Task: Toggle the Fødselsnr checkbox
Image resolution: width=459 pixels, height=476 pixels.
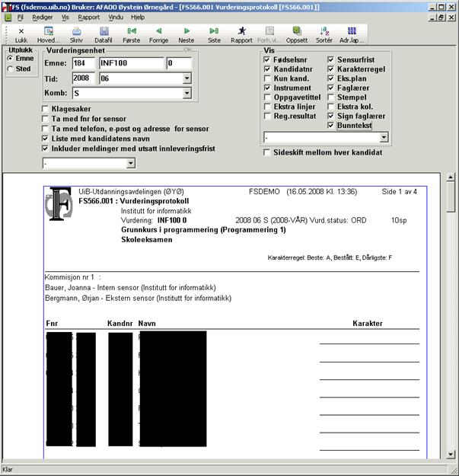Action: [267, 60]
